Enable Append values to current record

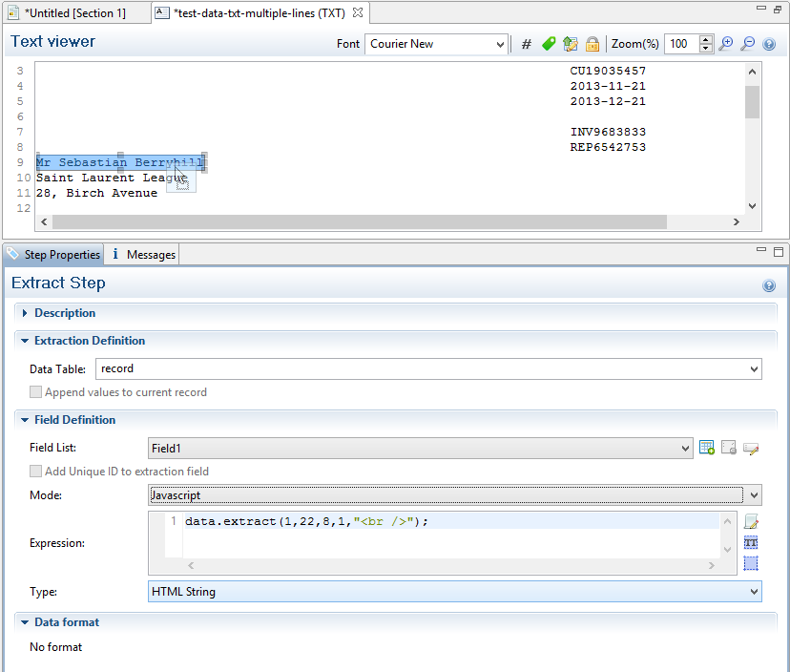(x=36, y=392)
